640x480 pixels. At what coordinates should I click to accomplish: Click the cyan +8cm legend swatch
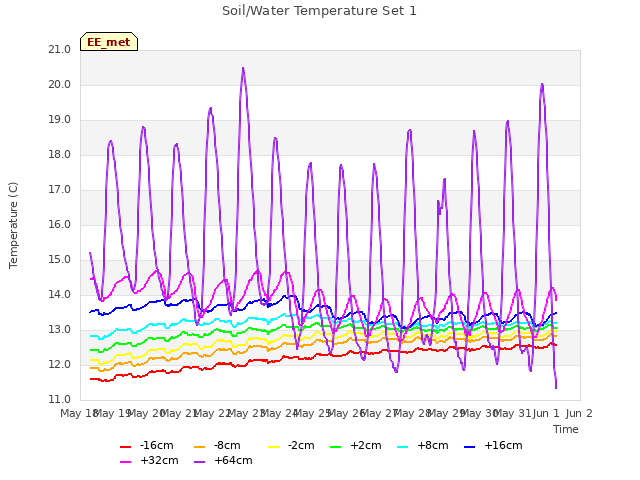402,447
